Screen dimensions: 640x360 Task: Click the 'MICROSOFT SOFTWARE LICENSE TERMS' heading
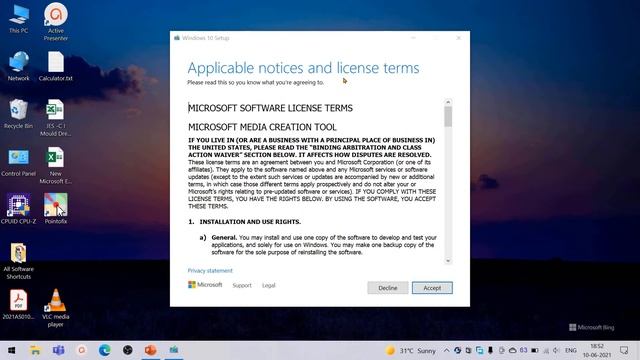point(270,108)
